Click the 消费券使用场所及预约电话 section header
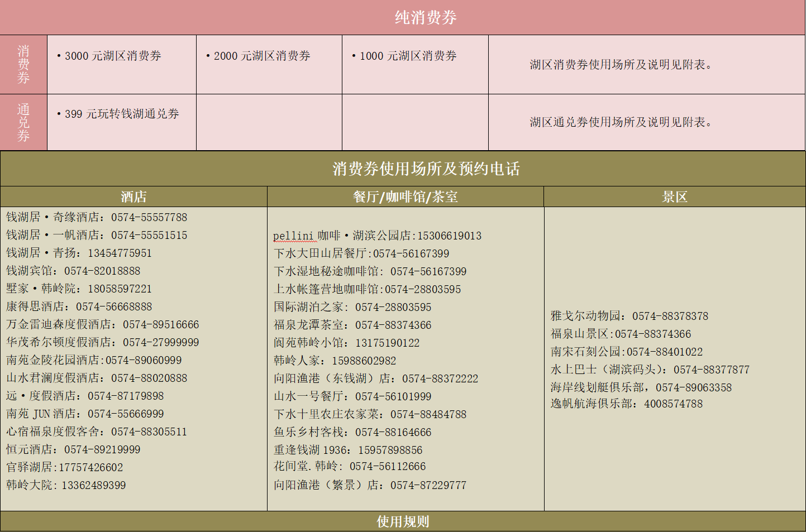Image resolution: width=806 pixels, height=532 pixels. (426, 169)
